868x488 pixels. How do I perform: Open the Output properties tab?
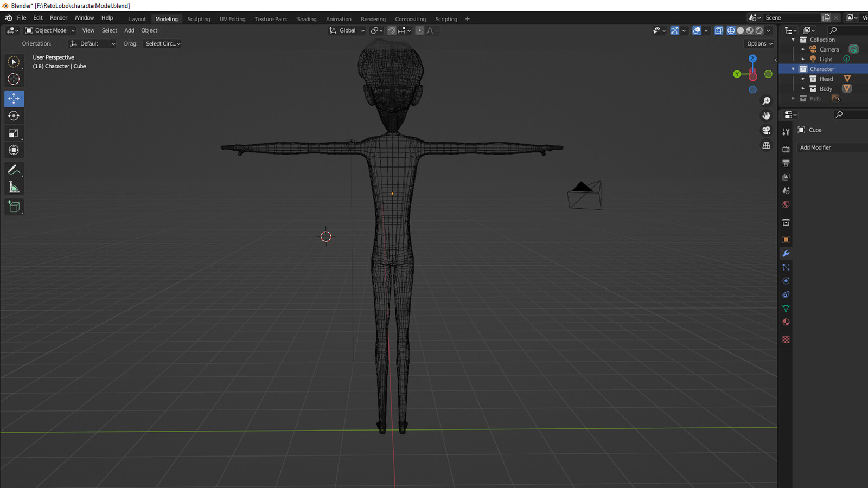pos(786,163)
